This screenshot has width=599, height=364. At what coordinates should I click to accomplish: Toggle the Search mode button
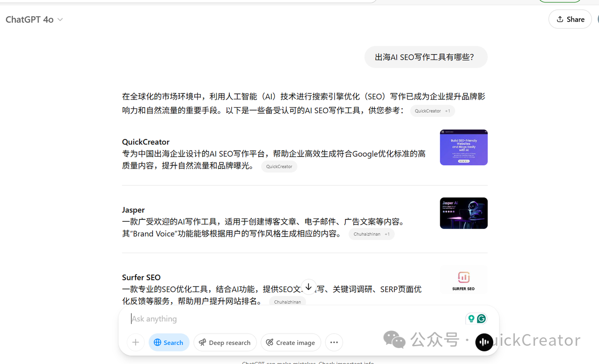pyautogui.click(x=169, y=342)
